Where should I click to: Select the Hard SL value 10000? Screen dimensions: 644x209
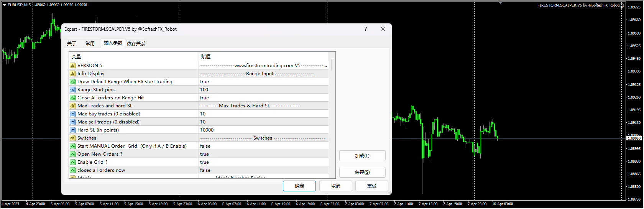[x=264, y=130]
